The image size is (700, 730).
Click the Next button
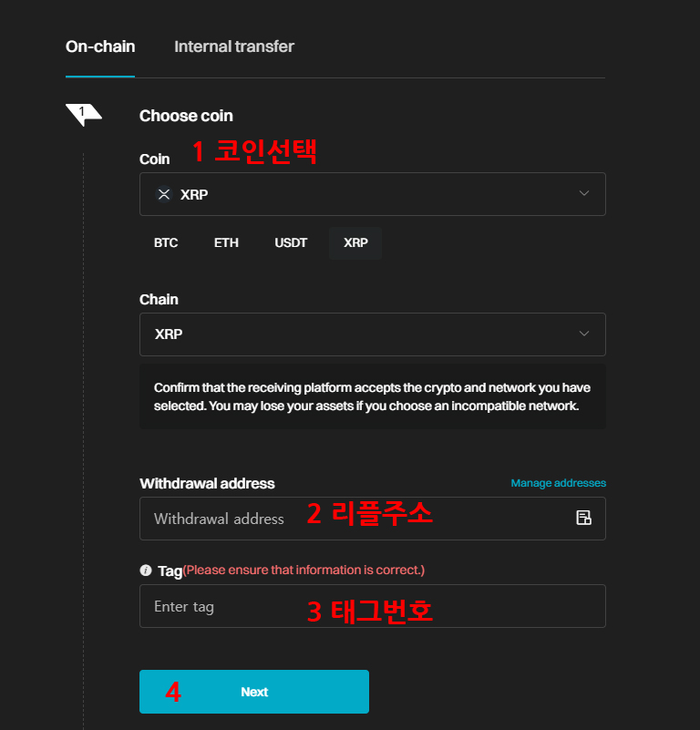click(x=253, y=692)
